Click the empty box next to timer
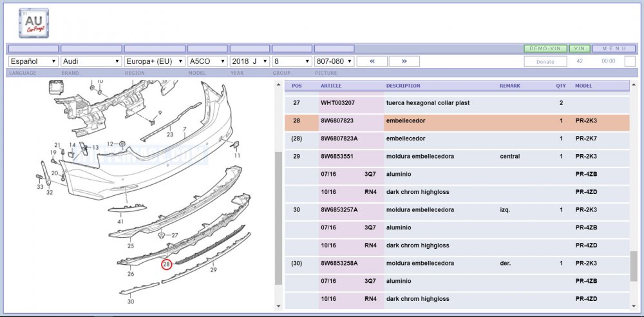The width and height of the screenshot is (644, 317). click(630, 62)
